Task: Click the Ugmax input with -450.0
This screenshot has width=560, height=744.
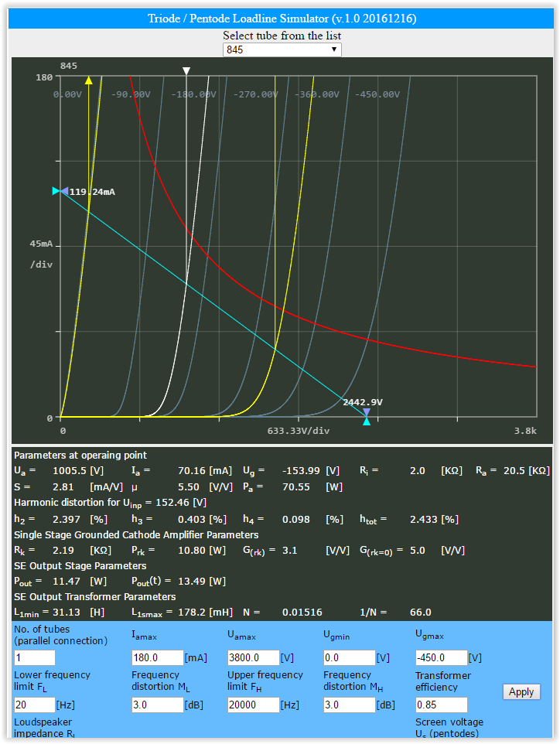Action: (442, 657)
